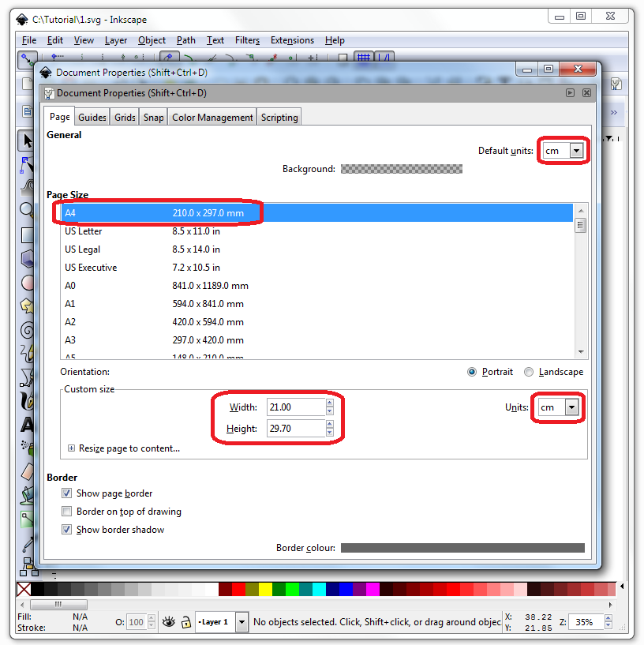Toggle current layer lock icon

tap(186, 621)
